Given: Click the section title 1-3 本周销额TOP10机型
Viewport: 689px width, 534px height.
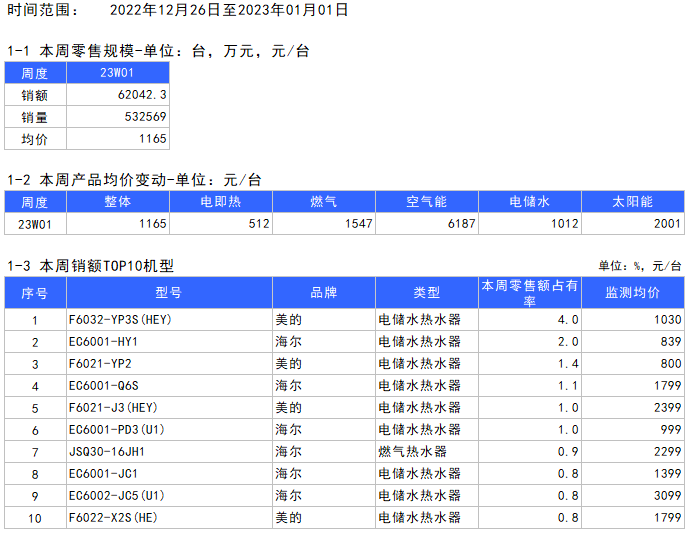Looking at the screenshot, I should (x=91, y=265).
